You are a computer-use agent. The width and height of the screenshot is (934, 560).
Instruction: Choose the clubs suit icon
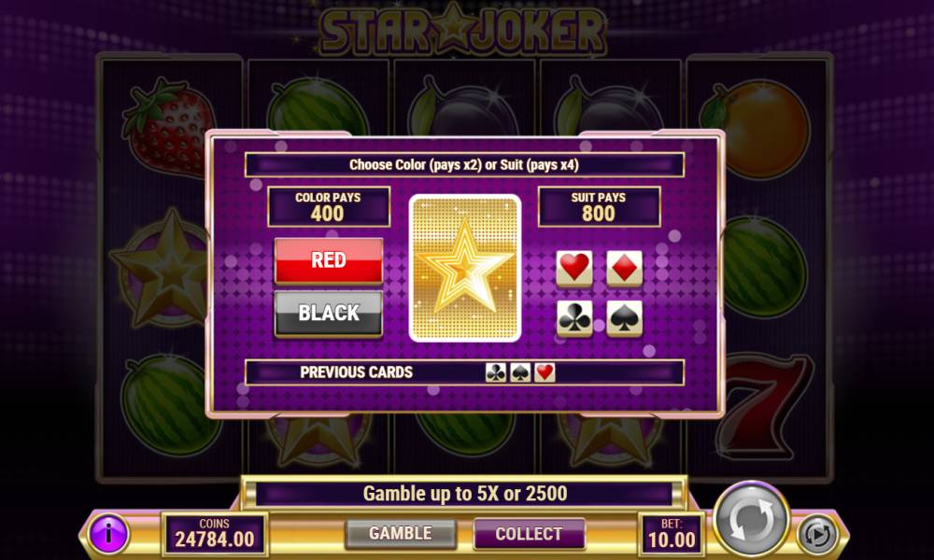(574, 317)
